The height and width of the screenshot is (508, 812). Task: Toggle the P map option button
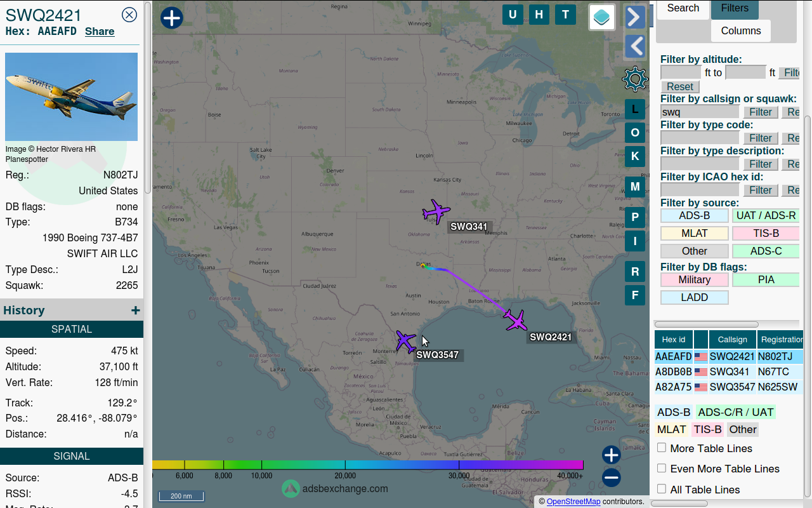635,217
